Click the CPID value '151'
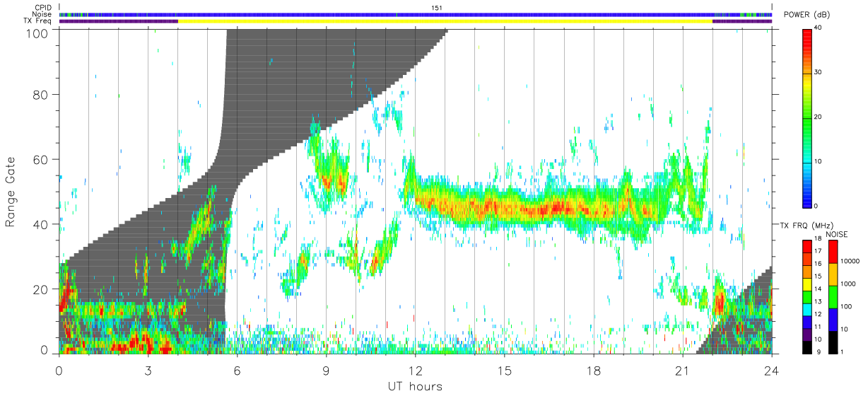The image size is (868, 401). coord(436,8)
